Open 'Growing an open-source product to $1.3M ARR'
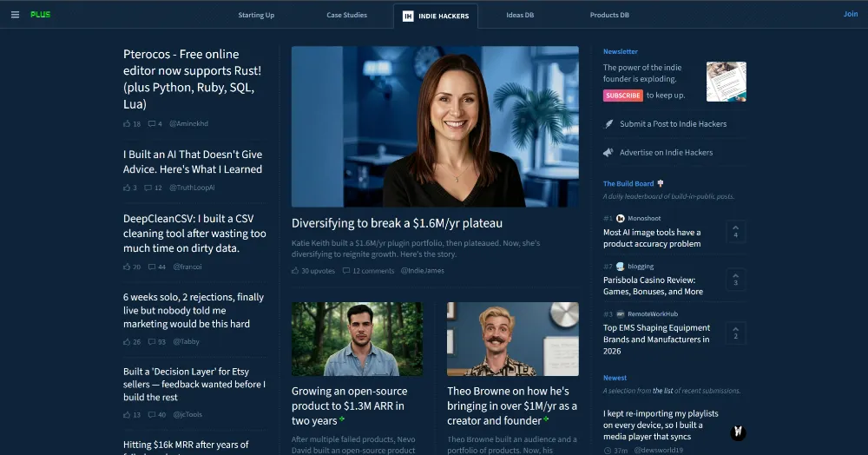The width and height of the screenshot is (868, 455). pos(349,406)
